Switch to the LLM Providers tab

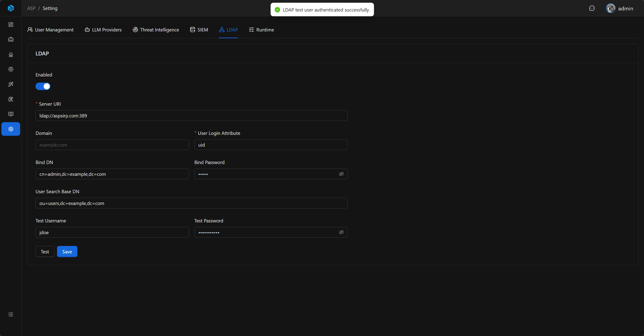pyautogui.click(x=103, y=29)
